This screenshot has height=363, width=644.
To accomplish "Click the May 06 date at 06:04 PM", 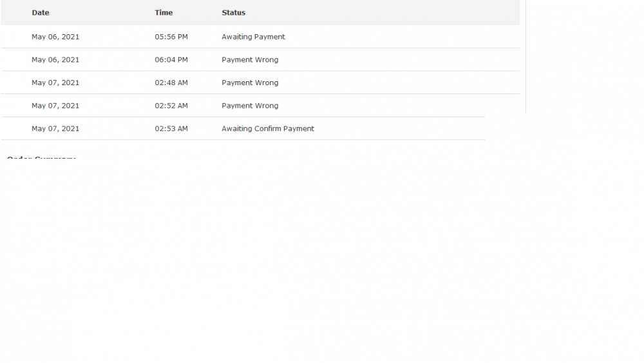I will (x=55, y=59).
